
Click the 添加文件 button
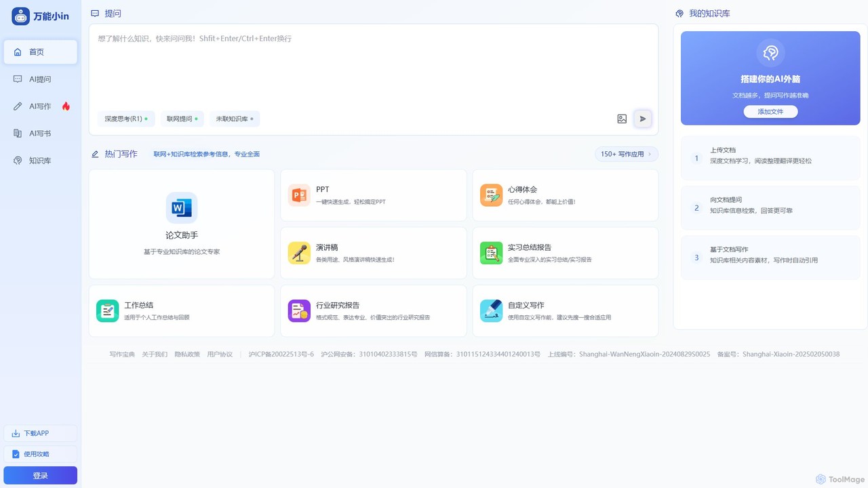click(770, 112)
